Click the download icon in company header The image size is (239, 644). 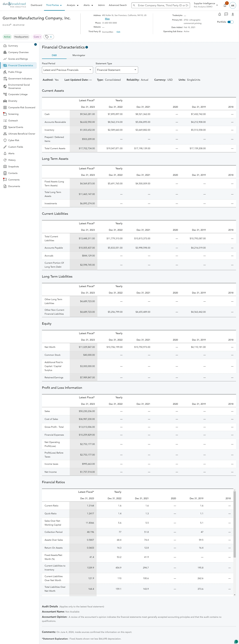233,14
